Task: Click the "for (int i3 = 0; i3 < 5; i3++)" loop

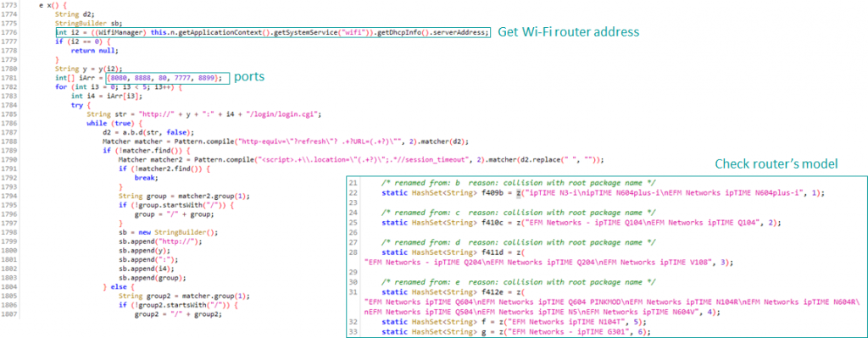Action: tap(119, 86)
